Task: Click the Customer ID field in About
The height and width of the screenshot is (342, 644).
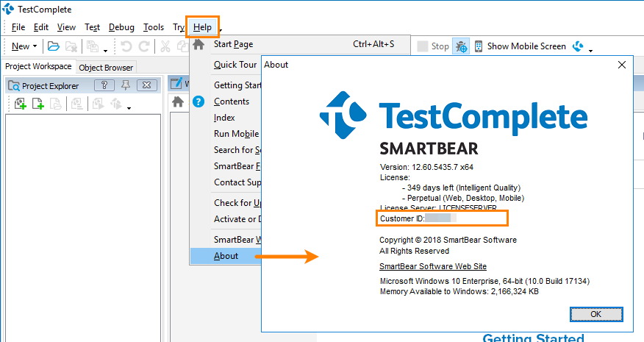Action: [442, 218]
